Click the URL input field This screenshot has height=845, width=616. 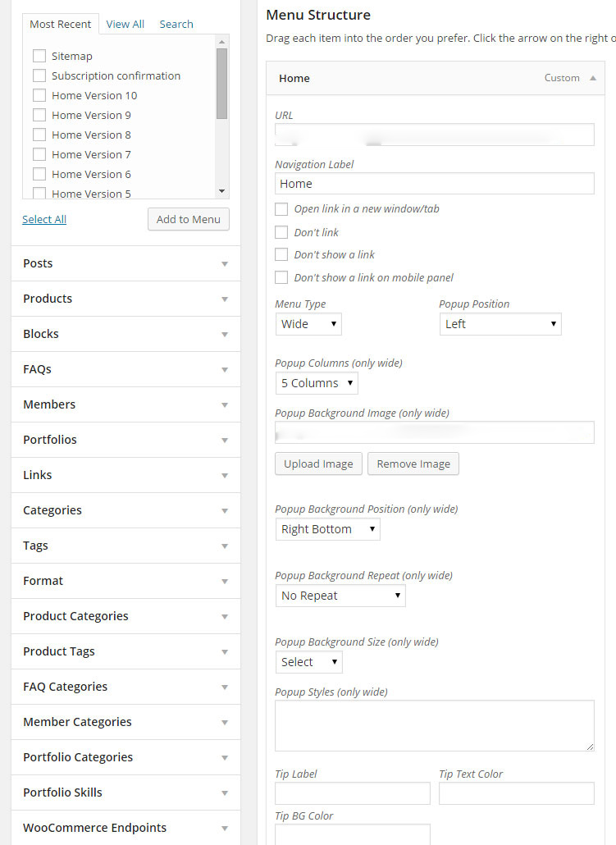point(435,135)
